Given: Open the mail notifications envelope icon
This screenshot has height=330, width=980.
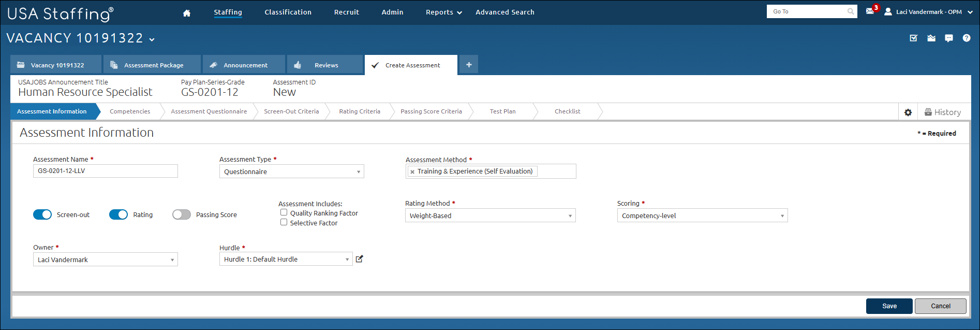Looking at the screenshot, I should [x=870, y=11].
